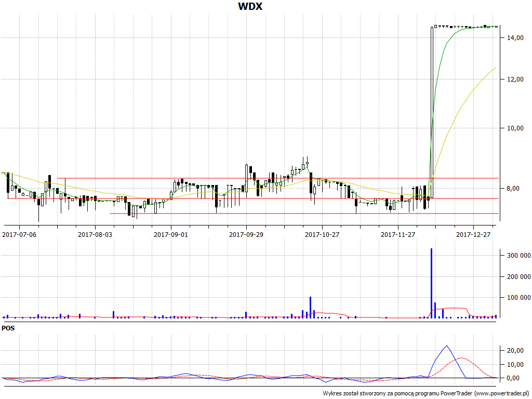Viewport: 532px width, 399px height.
Task: Click the 14,00 price axis label
Action: point(515,37)
